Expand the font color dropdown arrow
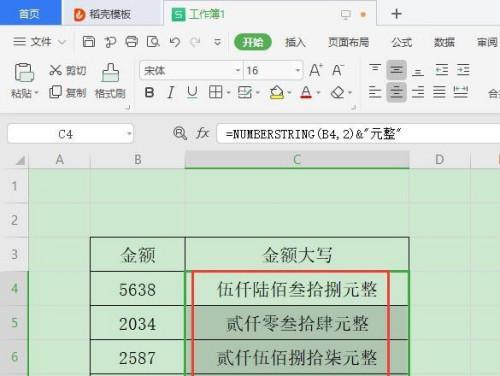500x376 pixels. [318, 92]
